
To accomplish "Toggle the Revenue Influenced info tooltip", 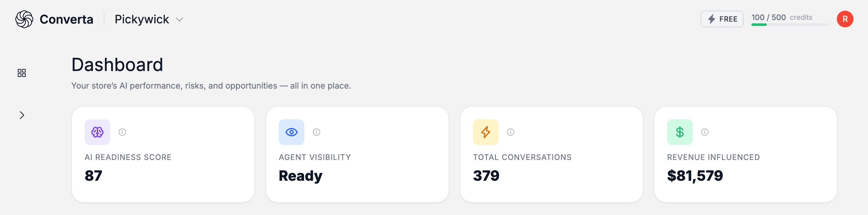I will pyautogui.click(x=704, y=132).
